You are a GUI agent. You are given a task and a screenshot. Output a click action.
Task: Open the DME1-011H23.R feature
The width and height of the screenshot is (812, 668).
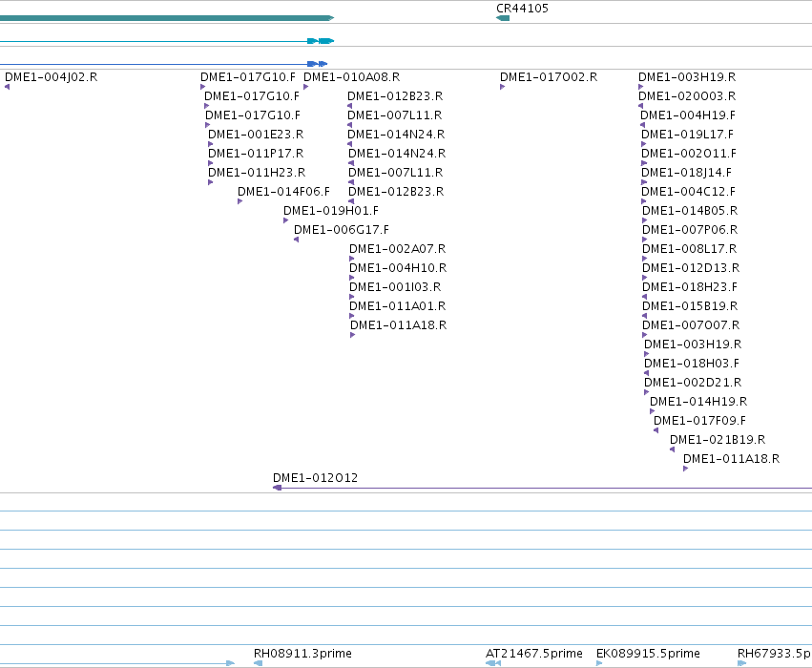coord(257,173)
